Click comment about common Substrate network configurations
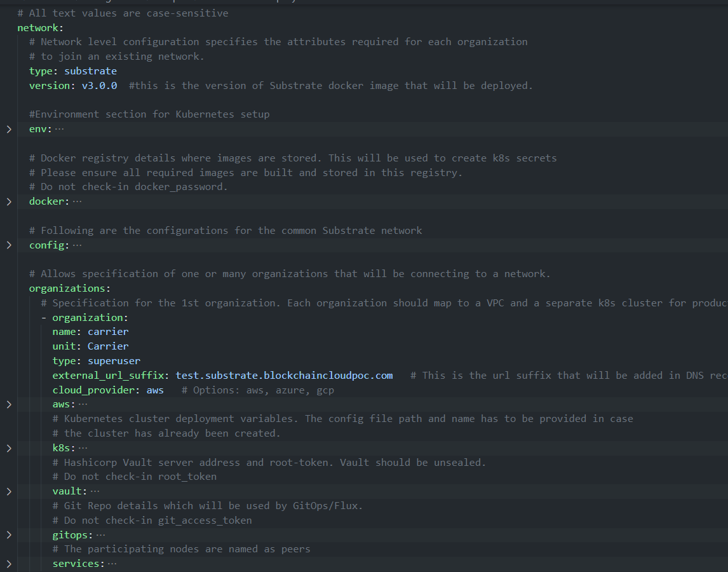Image resolution: width=728 pixels, height=572 pixels. click(x=226, y=231)
